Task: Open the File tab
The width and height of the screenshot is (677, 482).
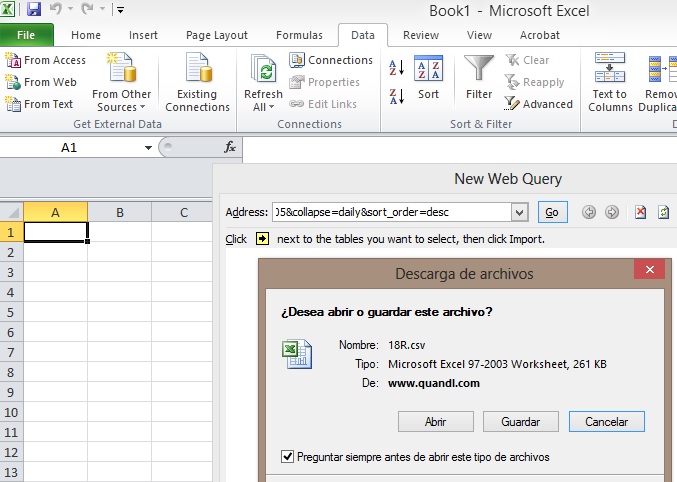Action: (x=26, y=35)
